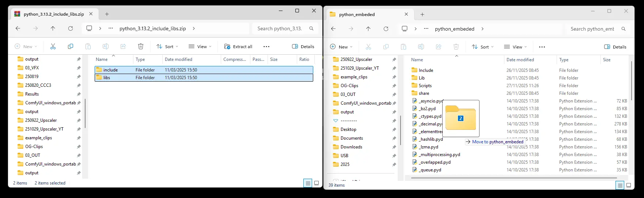The image size is (644, 198).
Task: Toggle Details pane in zip window
Action: pos(303,47)
